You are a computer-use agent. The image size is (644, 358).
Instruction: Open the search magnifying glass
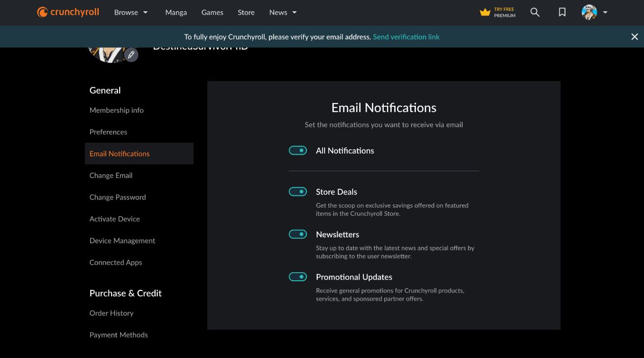535,12
